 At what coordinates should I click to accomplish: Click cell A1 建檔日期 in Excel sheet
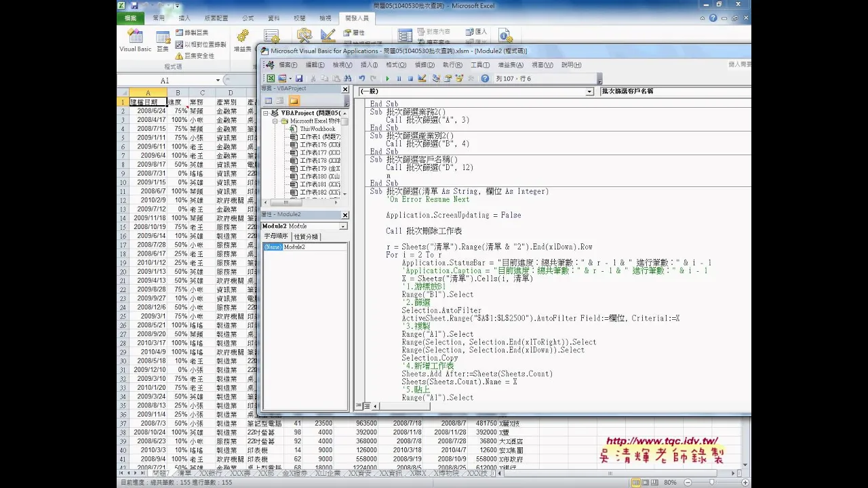pos(147,102)
